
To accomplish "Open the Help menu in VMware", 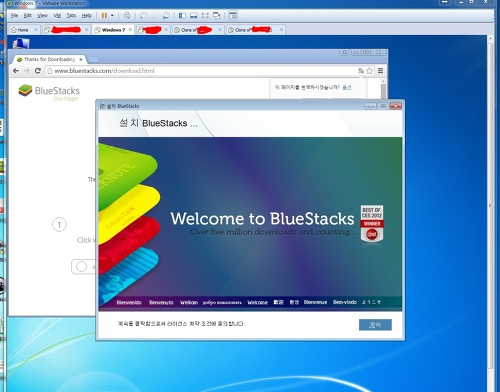I will tap(87, 16).
